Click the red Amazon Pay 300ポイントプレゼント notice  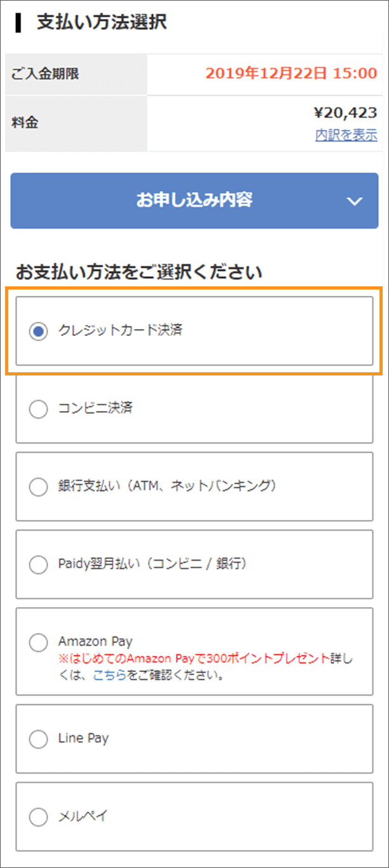(194, 659)
